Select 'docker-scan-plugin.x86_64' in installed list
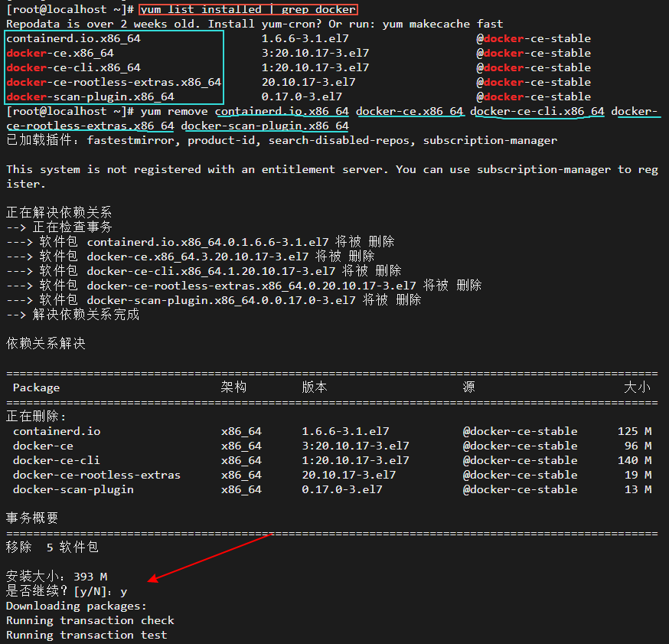 (x=90, y=96)
